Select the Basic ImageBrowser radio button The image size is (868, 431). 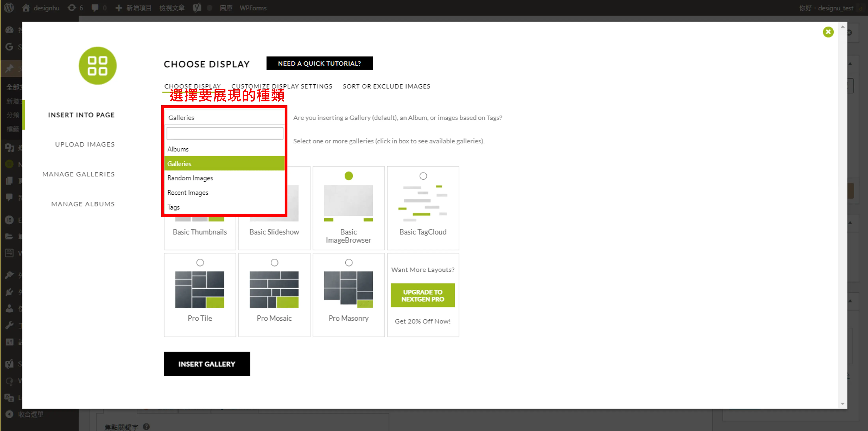click(x=348, y=176)
